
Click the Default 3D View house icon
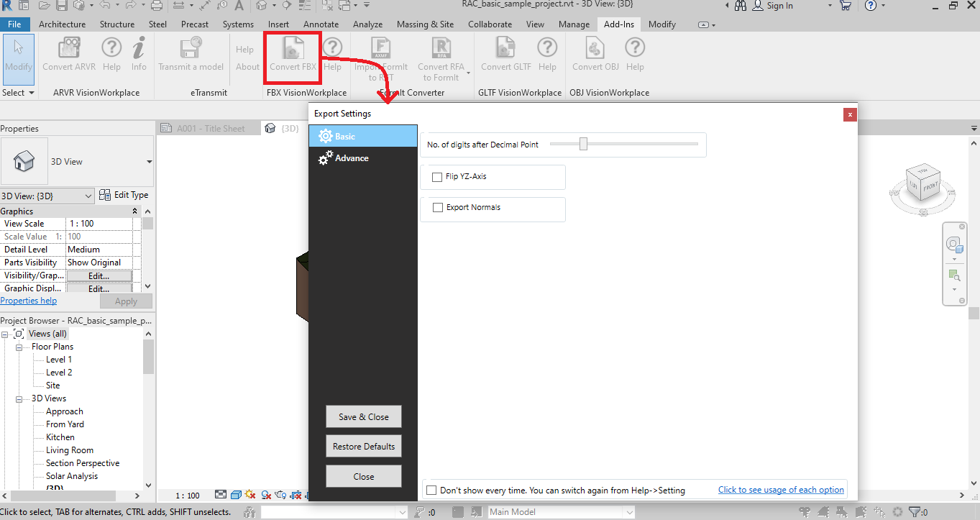pyautogui.click(x=262, y=6)
